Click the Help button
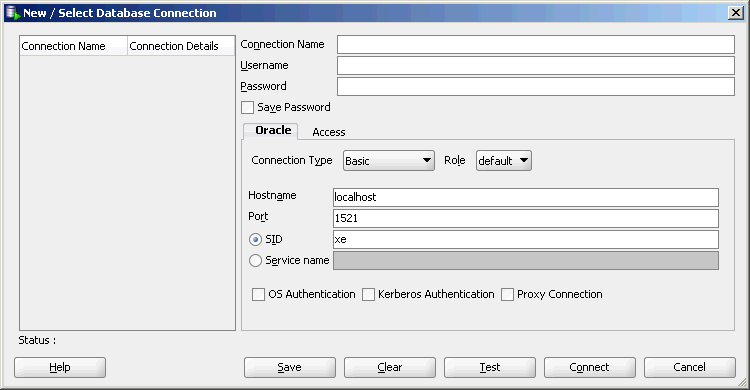 click(60, 368)
